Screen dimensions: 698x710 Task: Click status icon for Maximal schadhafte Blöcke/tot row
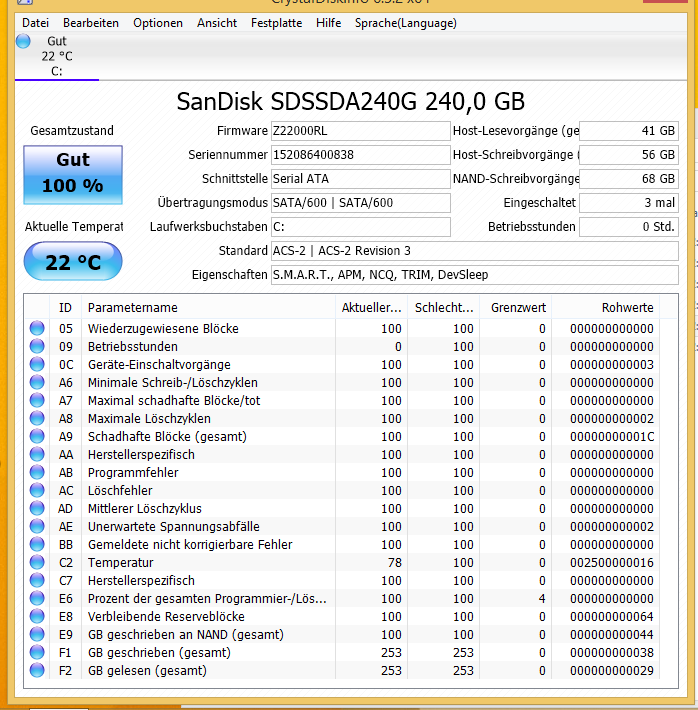[x=37, y=400]
